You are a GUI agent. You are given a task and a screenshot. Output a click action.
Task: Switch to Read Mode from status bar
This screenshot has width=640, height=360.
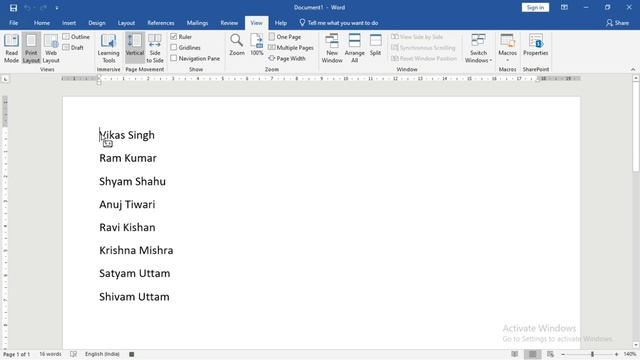515,354
